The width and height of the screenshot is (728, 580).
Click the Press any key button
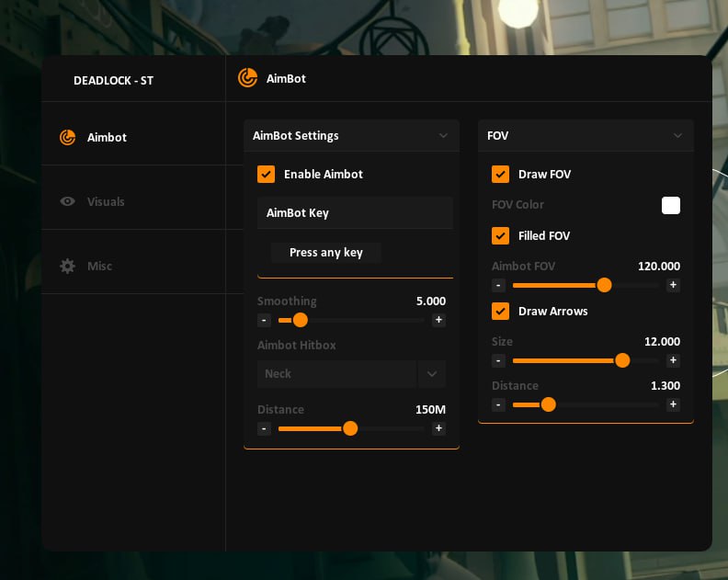coord(325,253)
